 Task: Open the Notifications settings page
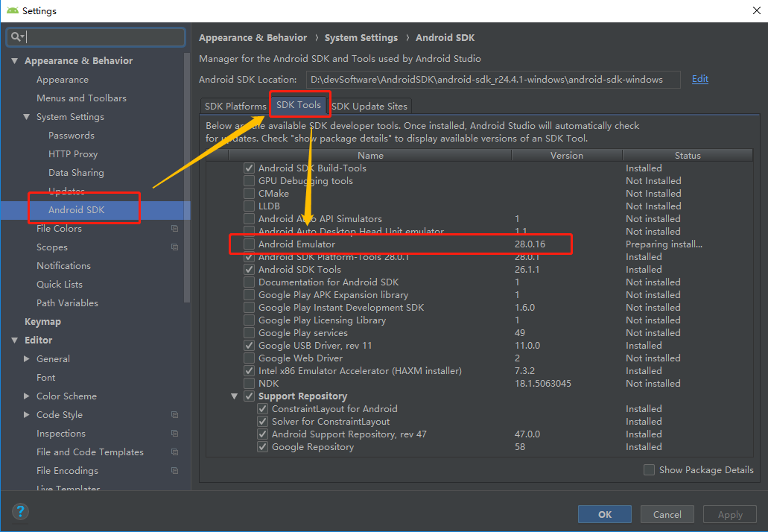click(x=63, y=265)
